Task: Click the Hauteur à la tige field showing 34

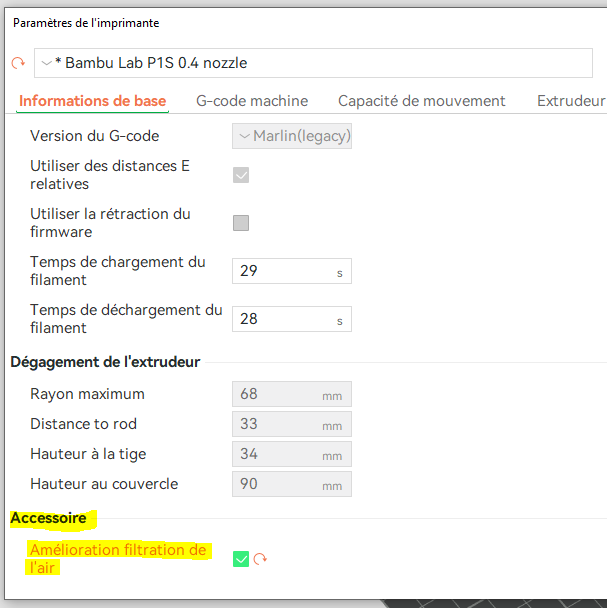Action: 292,454
